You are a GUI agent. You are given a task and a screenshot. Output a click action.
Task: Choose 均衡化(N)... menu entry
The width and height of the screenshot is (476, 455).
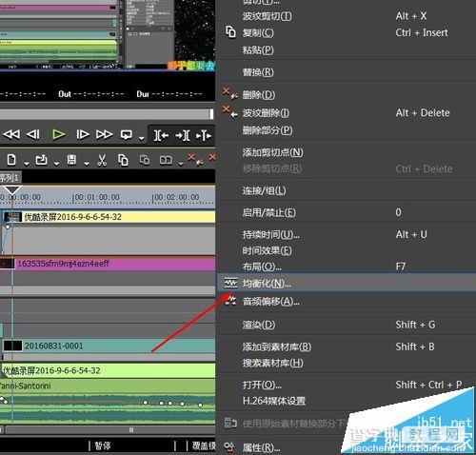346,283
